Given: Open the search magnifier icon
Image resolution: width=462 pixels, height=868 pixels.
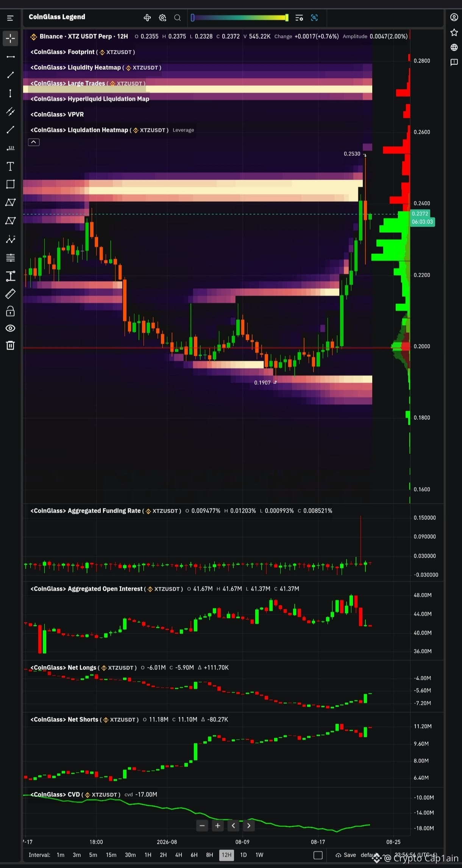Looking at the screenshot, I should tap(177, 18).
